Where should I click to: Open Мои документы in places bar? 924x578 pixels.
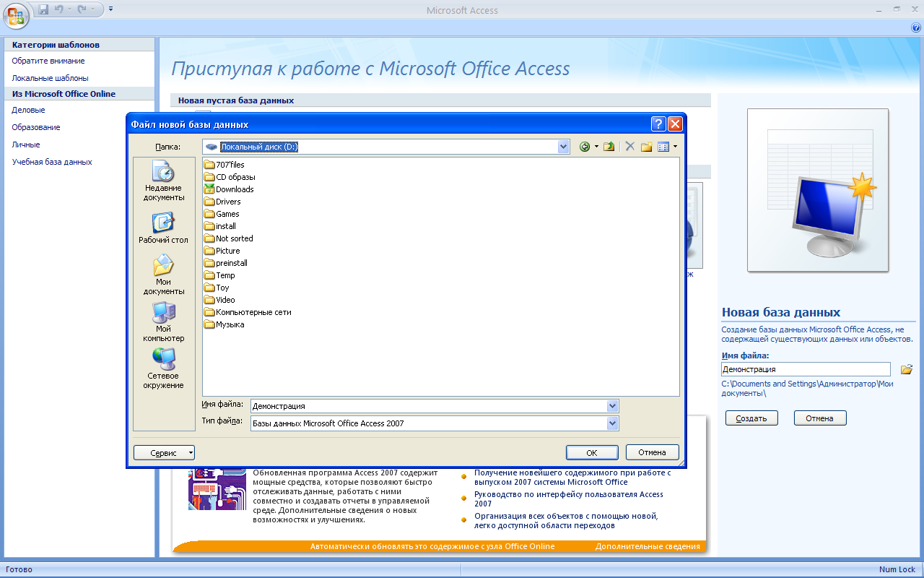coord(163,275)
